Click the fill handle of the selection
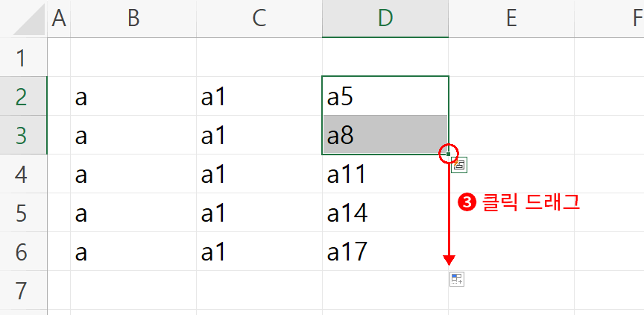Viewport: 644px width, 315px height. click(x=448, y=155)
